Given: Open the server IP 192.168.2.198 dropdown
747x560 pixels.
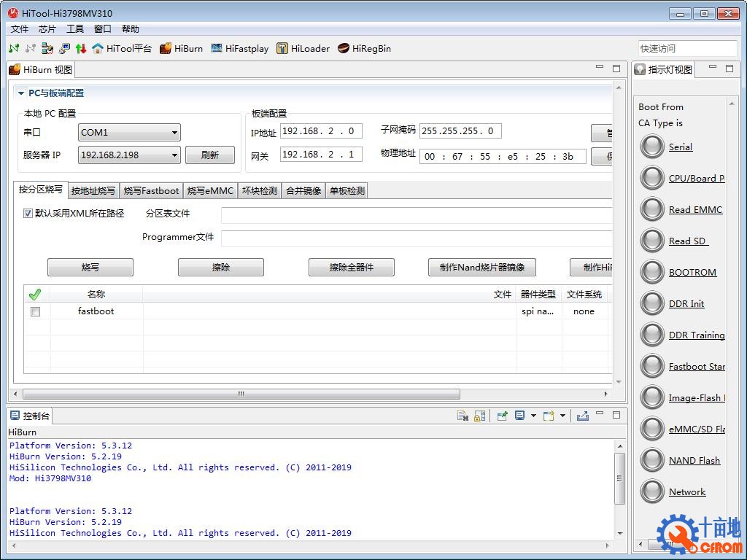Looking at the screenshot, I should pyautogui.click(x=130, y=155).
